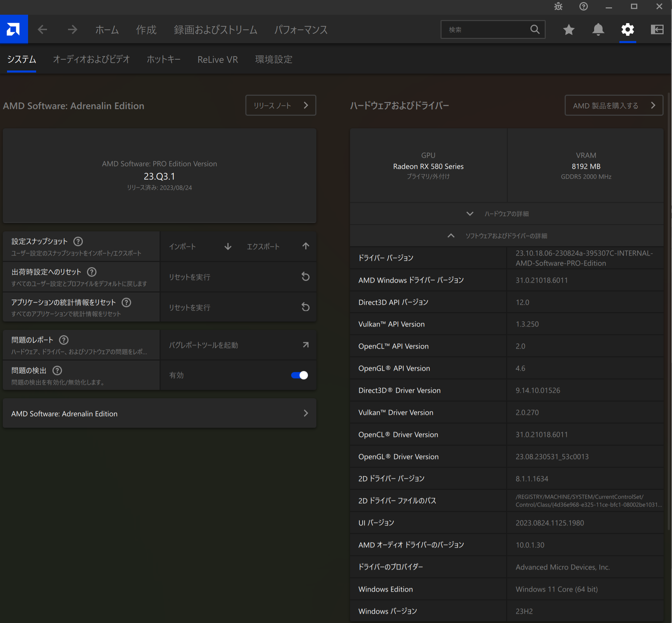672x623 pixels.
Task: Click the search magnifier icon
Action: click(535, 29)
